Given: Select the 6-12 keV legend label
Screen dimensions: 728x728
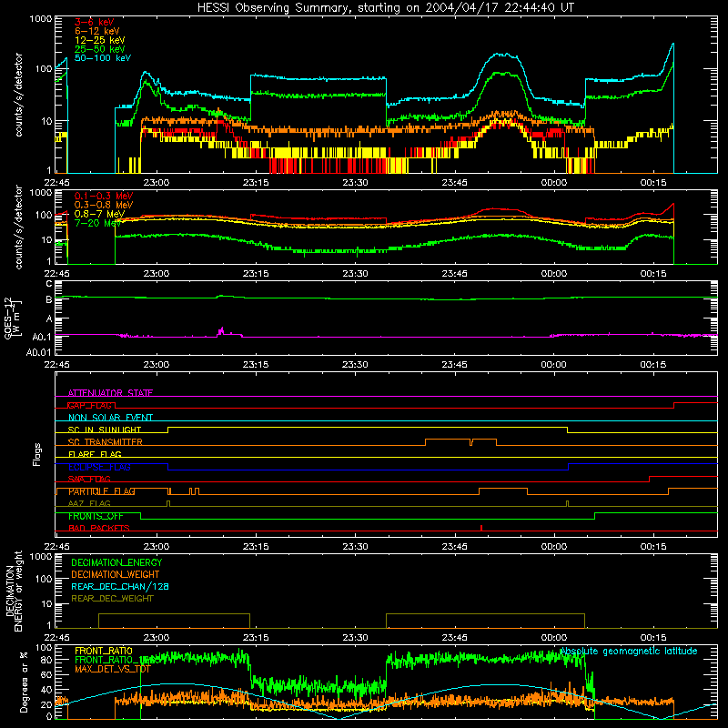Looking at the screenshot, I should coord(96,31).
